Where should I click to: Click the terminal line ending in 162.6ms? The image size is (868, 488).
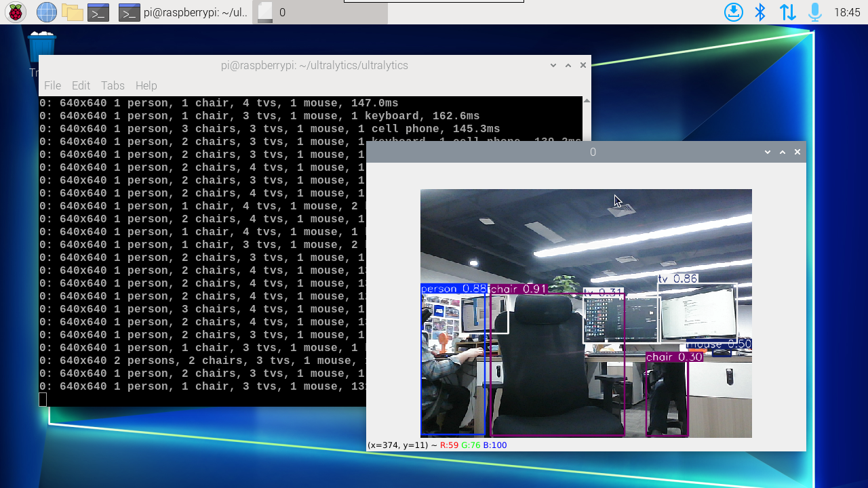(x=259, y=116)
